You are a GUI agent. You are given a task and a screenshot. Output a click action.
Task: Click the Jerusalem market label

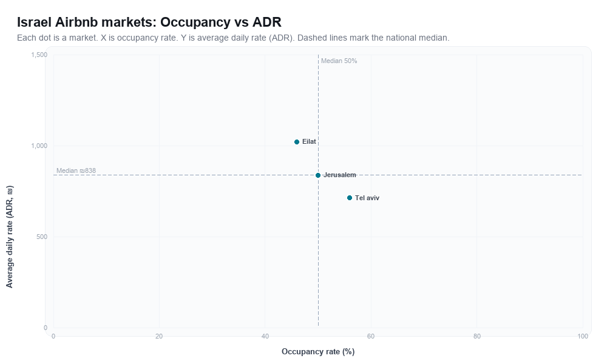[x=339, y=175]
